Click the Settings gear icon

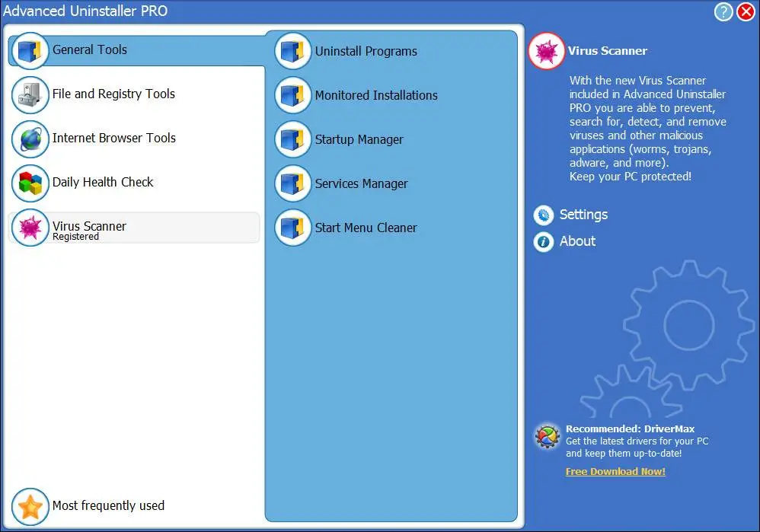(543, 215)
